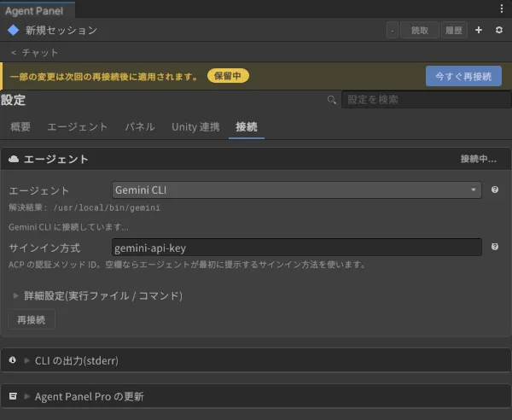Image resolution: width=512 pixels, height=420 pixels.
Task: Show help for the エージェント dropdown
Action: point(495,190)
